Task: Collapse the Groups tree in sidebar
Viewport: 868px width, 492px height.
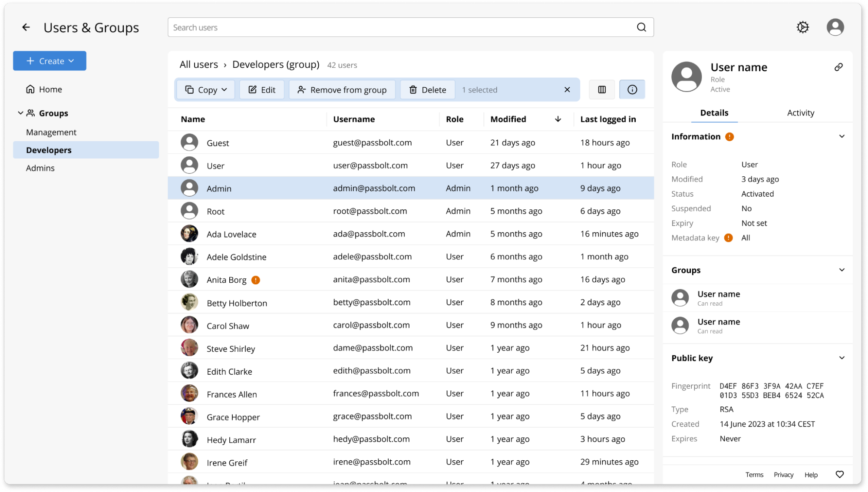Action: point(20,113)
